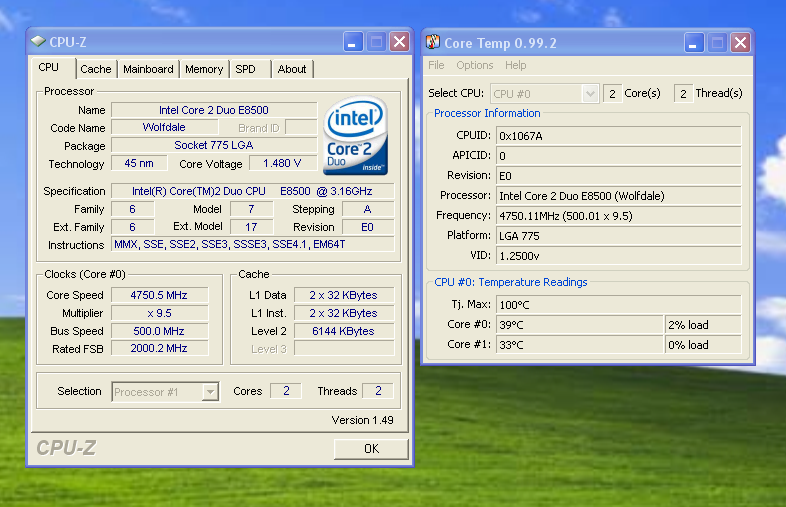Screen dimensions: 786x507
Task: Expand the Processor #1 selection dropdown
Action: click(x=211, y=392)
